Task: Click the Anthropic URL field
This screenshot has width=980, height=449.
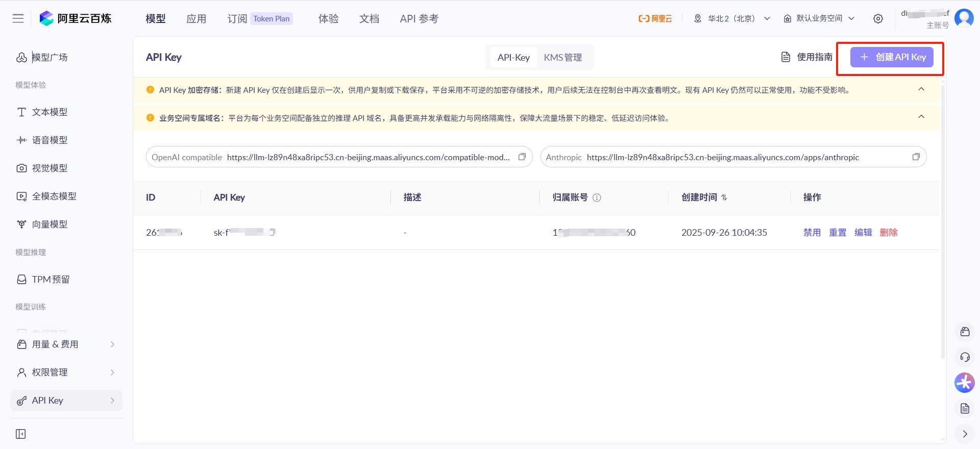Action: coord(733,157)
